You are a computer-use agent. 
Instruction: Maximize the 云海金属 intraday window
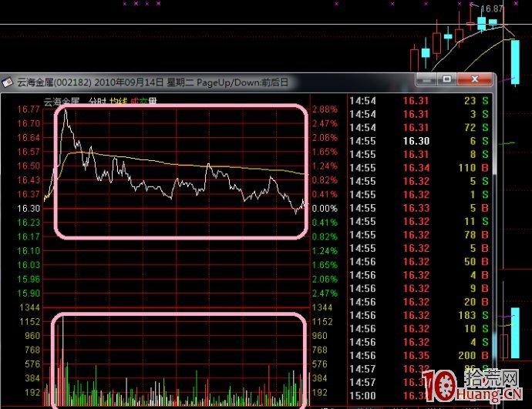pos(447,79)
